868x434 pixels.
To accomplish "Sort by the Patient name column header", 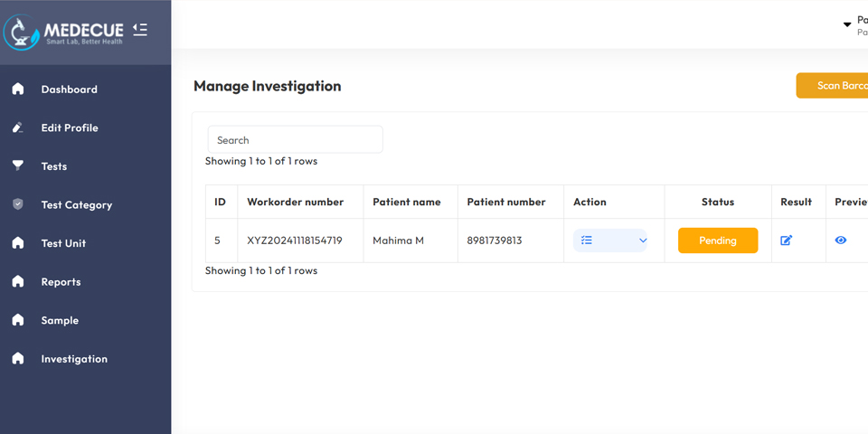I will [407, 202].
